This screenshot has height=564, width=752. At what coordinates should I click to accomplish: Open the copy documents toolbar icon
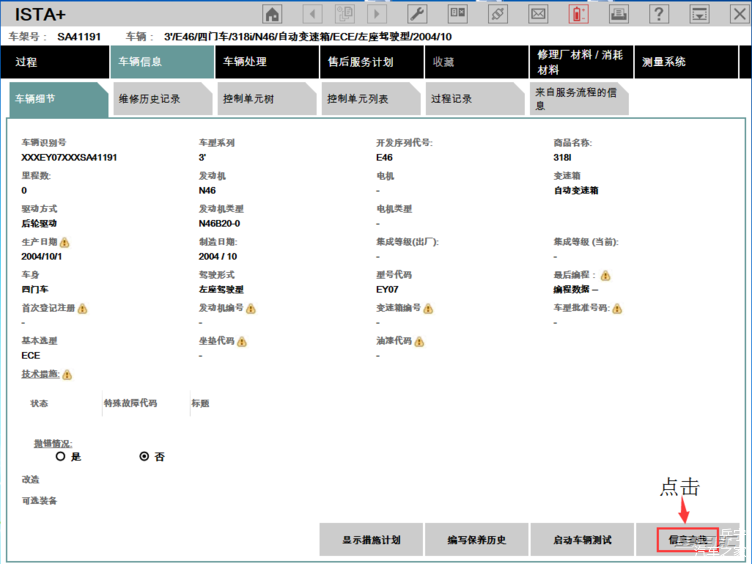pos(345,14)
